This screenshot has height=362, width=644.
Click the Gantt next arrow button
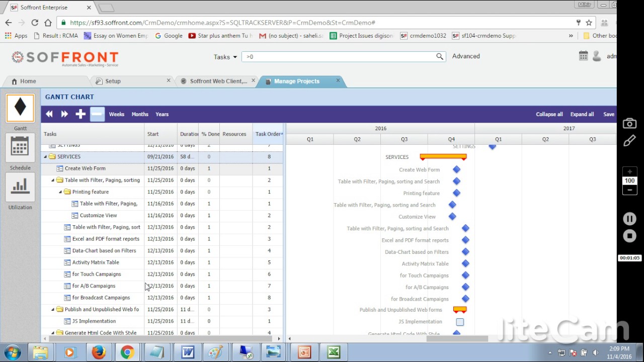tap(64, 114)
